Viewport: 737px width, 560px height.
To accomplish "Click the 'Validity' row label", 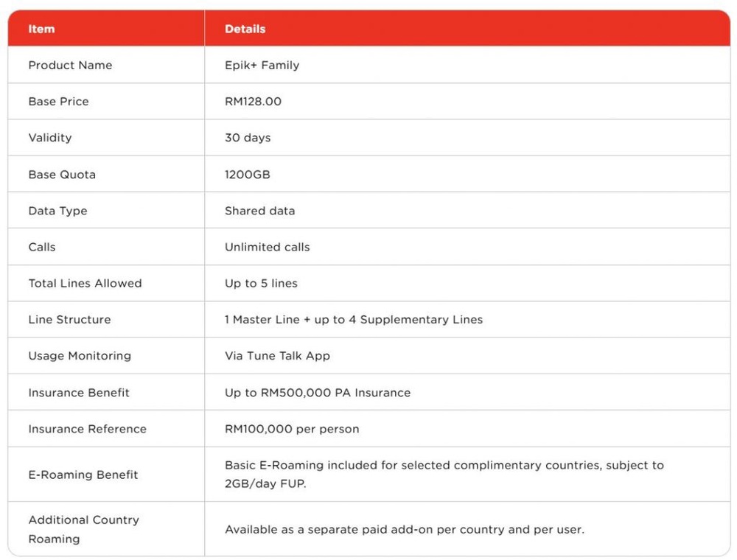I will point(50,138).
